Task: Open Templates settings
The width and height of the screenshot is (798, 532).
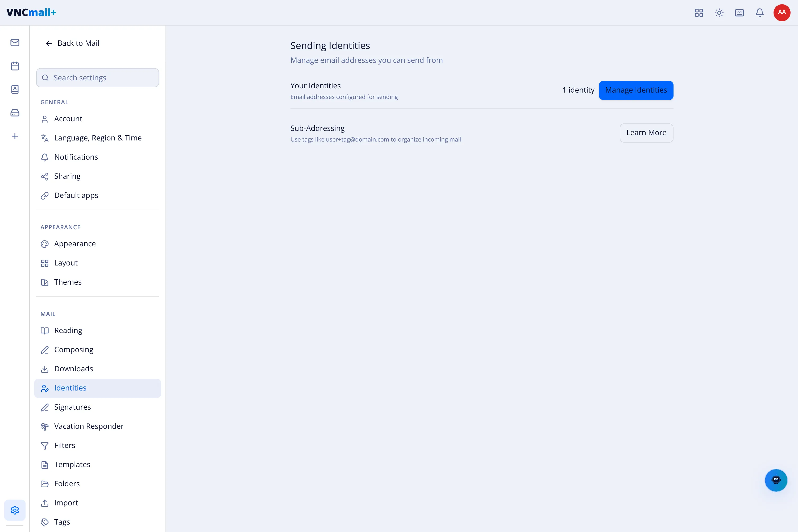Action: pyautogui.click(x=98, y=464)
